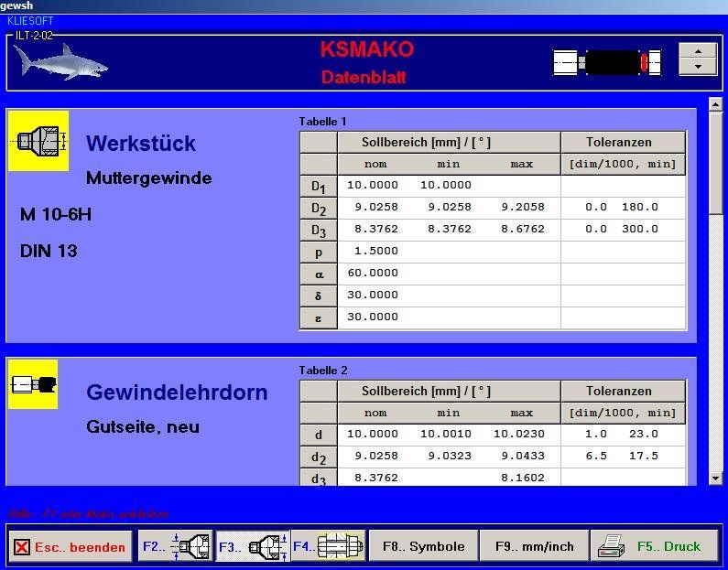Click tolerance value 300.0 in D3 row
Image resolution: width=728 pixels, height=570 pixels.
point(640,229)
